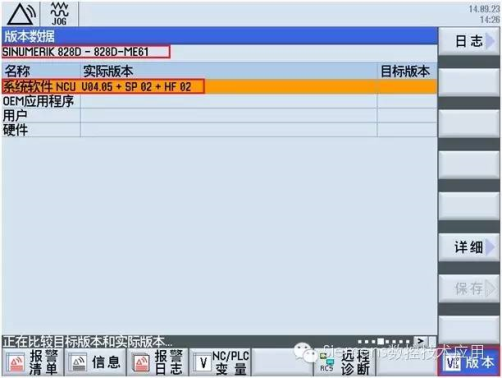Select the OEM应用程序 row

tap(219, 101)
